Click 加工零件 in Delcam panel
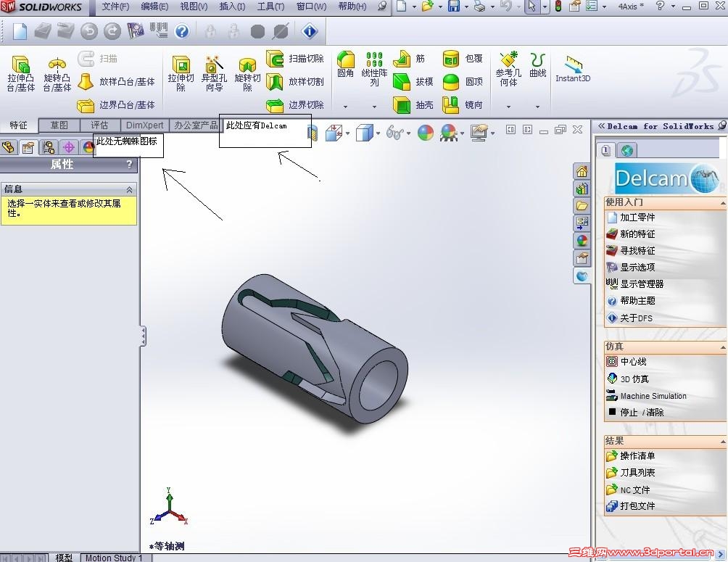Image resolution: width=728 pixels, height=562 pixels. [632, 218]
